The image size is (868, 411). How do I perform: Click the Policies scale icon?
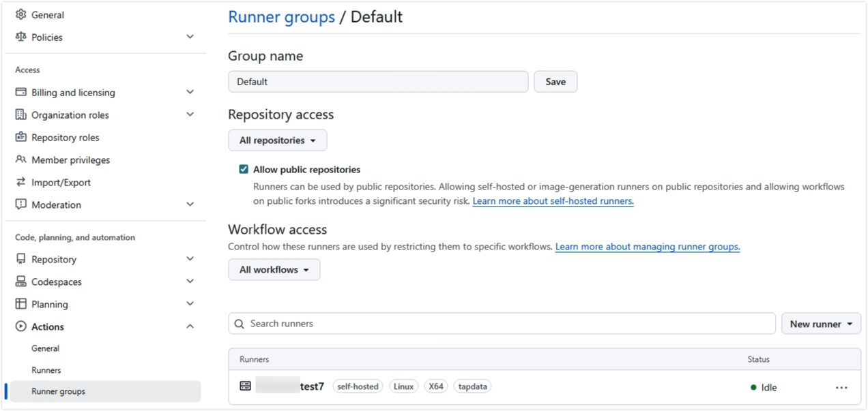click(x=21, y=37)
